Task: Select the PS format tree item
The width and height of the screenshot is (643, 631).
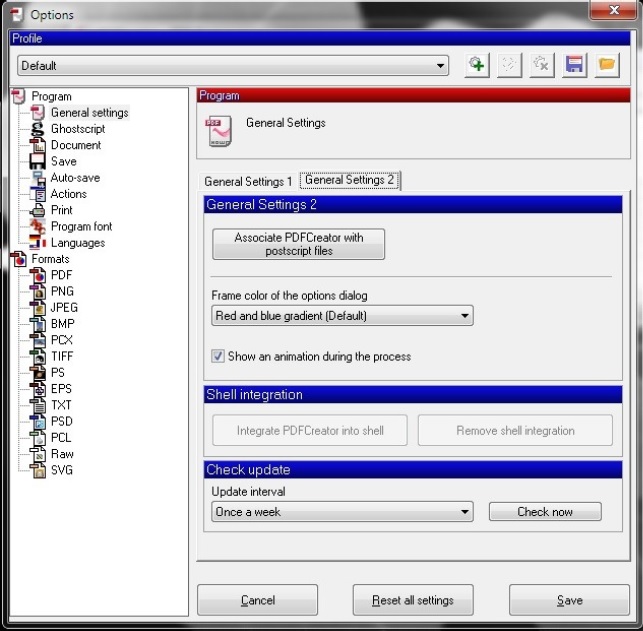Action: 57,373
